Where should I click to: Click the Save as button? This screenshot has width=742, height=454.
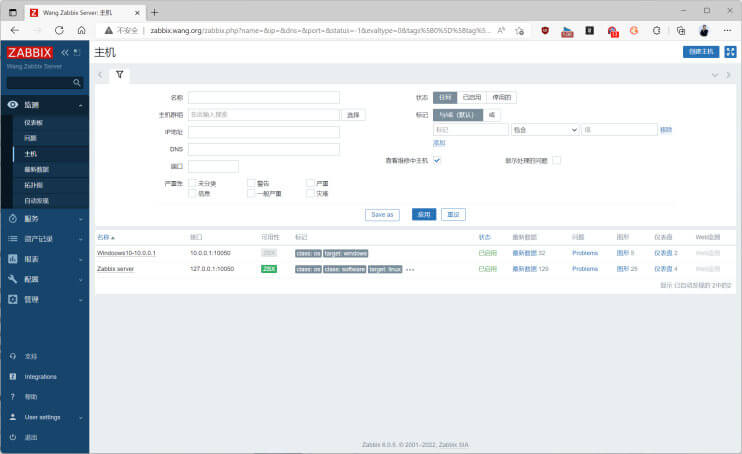click(382, 214)
